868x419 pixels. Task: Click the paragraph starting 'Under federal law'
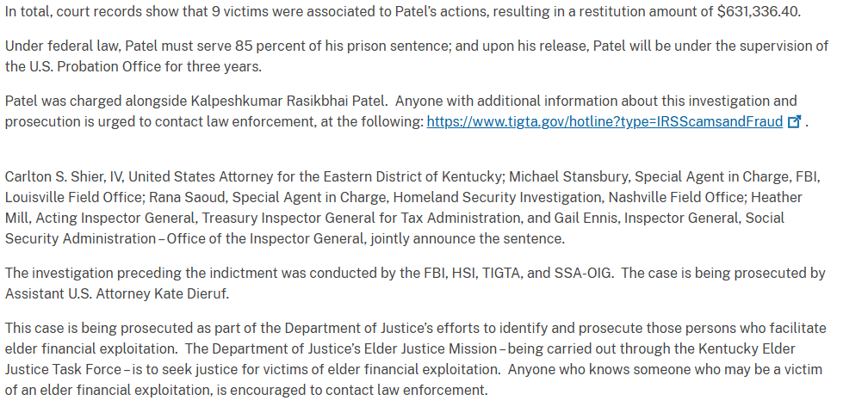pos(417,57)
